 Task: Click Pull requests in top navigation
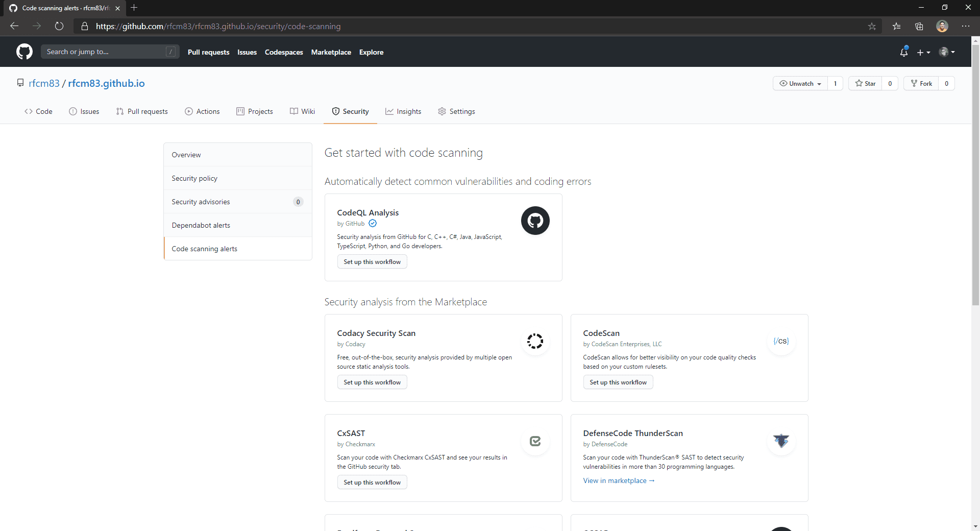tap(208, 52)
